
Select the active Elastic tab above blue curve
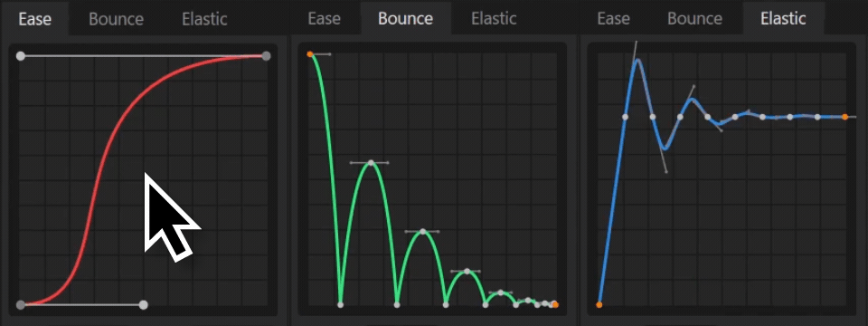(783, 19)
